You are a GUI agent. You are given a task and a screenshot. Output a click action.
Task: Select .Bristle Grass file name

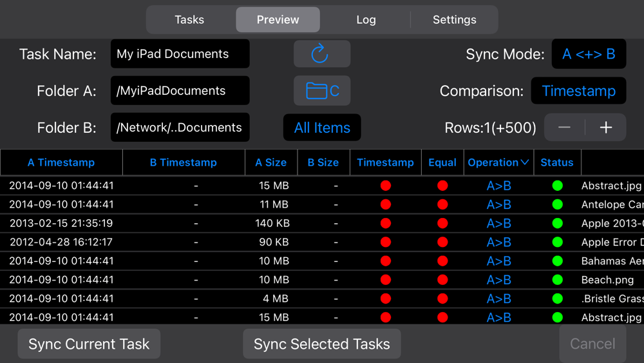coord(612,299)
